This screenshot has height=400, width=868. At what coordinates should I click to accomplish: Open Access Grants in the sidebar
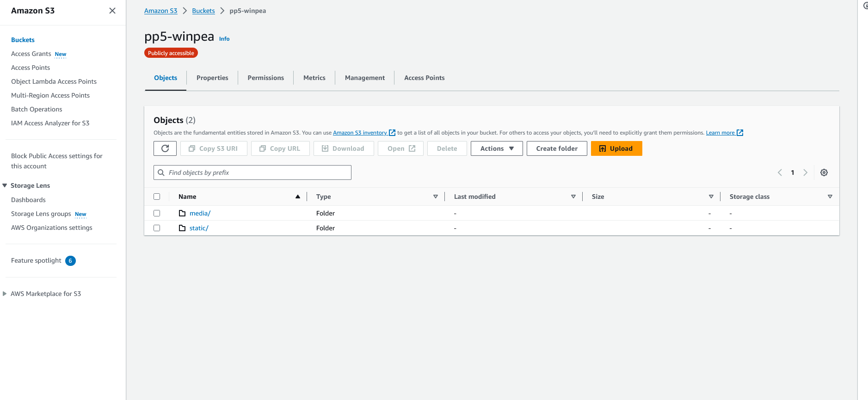click(31, 54)
